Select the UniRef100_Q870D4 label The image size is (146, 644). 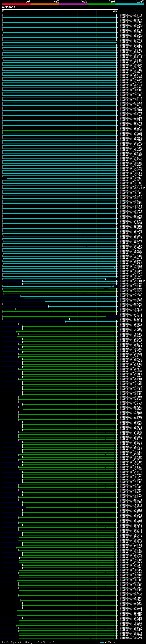131,618
